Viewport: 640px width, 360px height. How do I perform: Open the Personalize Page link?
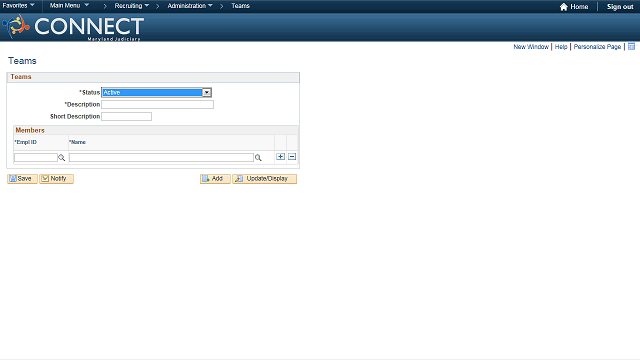click(x=597, y=47)
